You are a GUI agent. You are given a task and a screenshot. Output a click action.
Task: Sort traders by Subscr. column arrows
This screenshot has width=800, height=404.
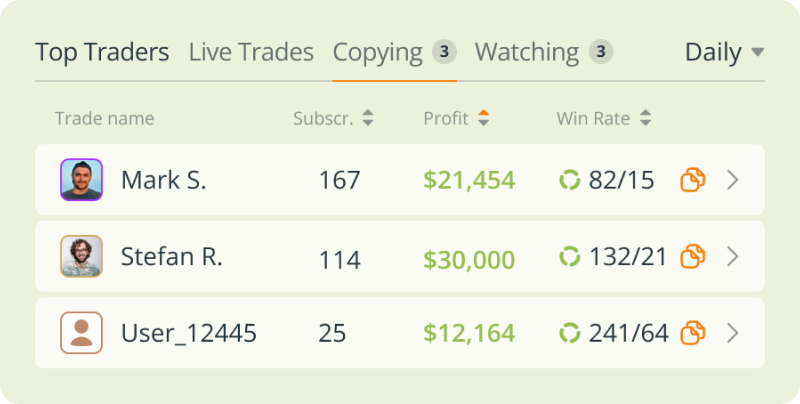click(x=368, y=118)
